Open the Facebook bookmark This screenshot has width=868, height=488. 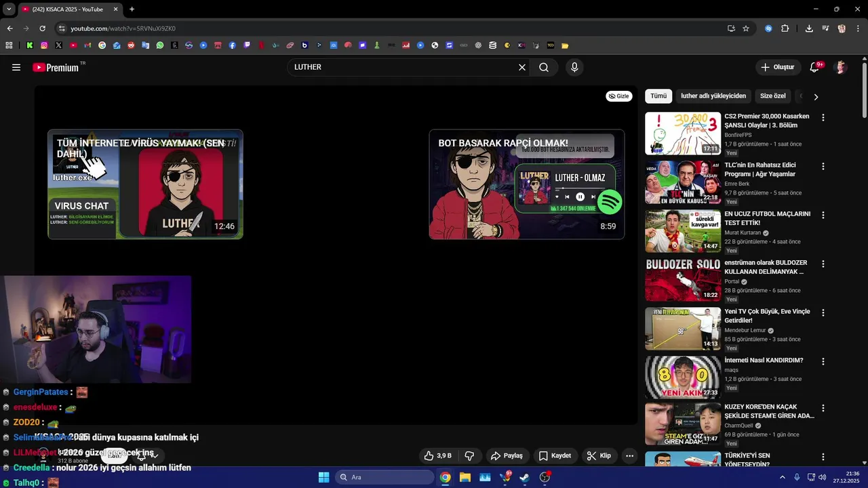pyautogui.click(x=233, y=45)
